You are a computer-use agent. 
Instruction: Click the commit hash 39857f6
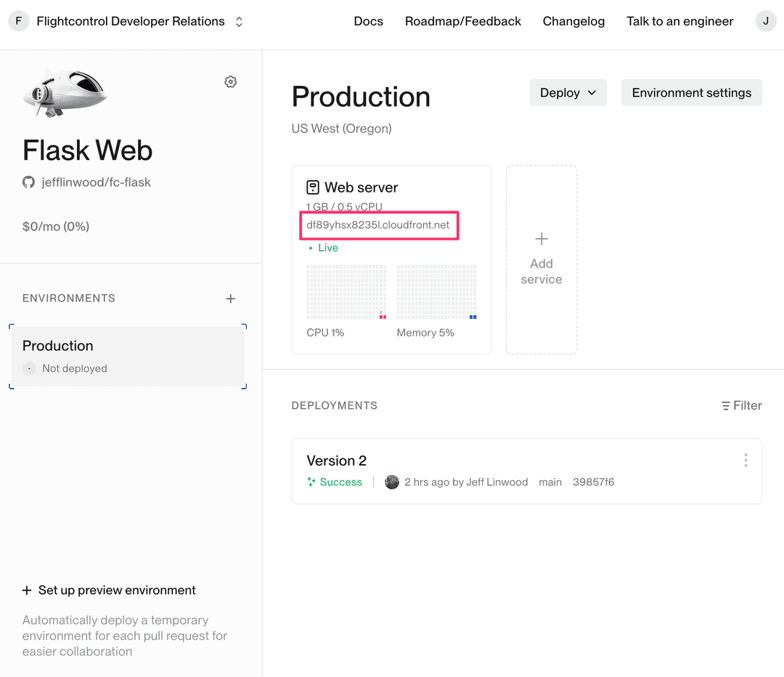(x=594, y=482)
